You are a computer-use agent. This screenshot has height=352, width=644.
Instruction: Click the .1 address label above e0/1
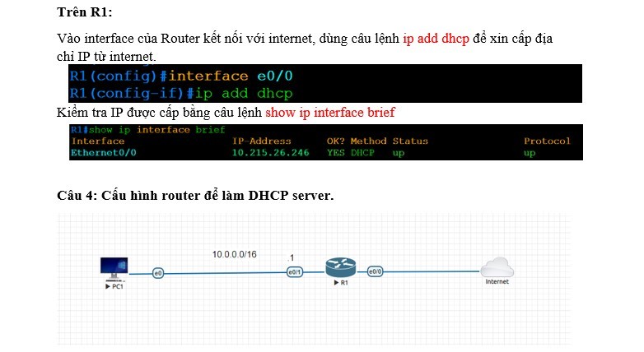(291, 257)
